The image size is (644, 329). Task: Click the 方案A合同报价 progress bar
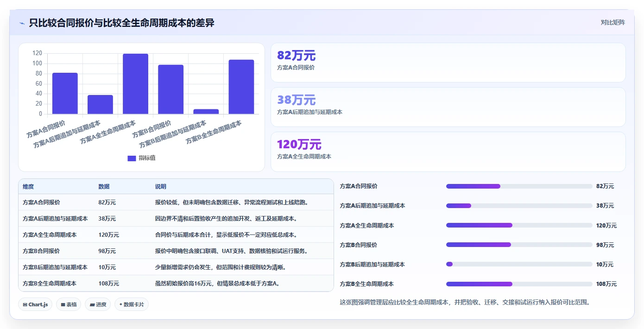pos(519,186)
